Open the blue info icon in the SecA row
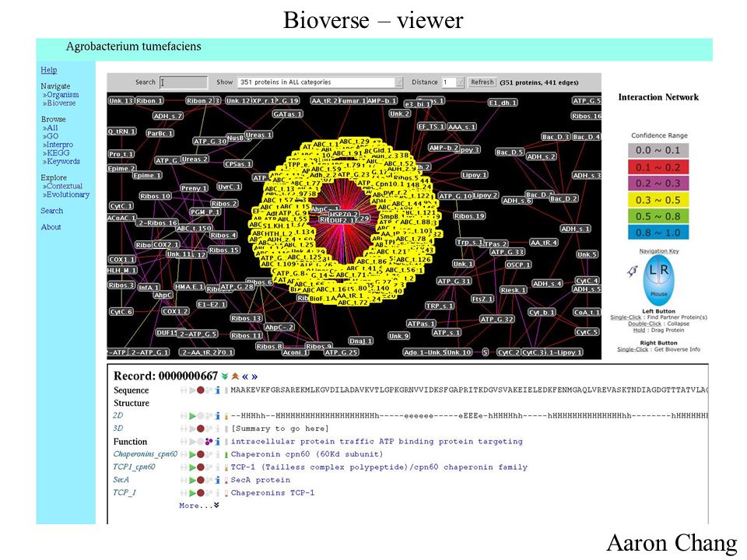 click(217, 481)
